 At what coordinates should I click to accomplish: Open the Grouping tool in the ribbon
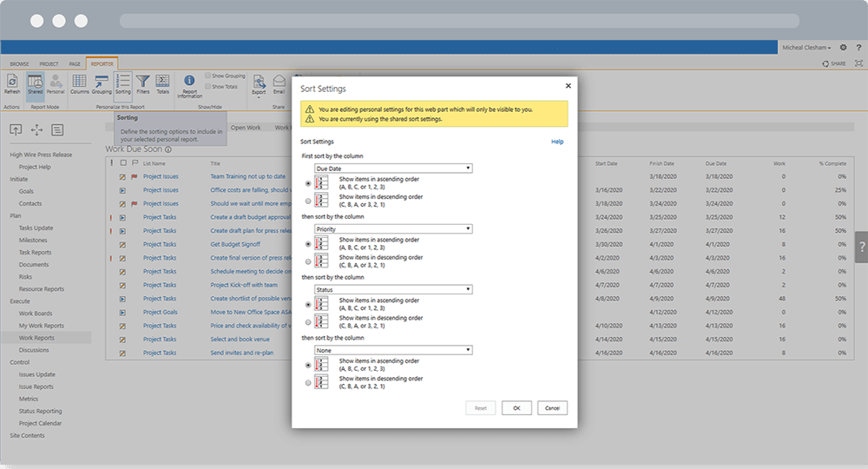102,83
